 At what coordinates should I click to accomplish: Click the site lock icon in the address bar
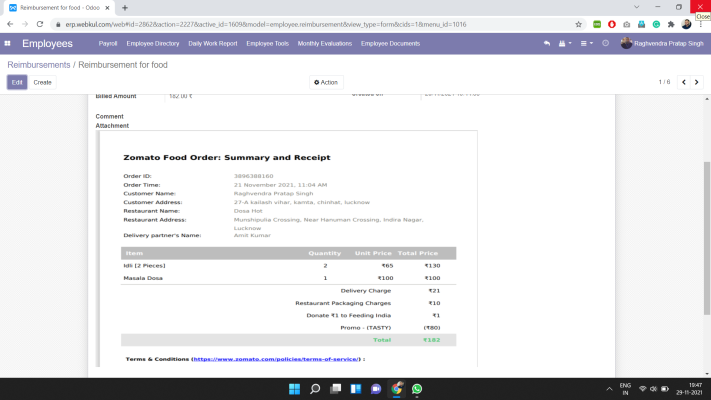(58, 24)
